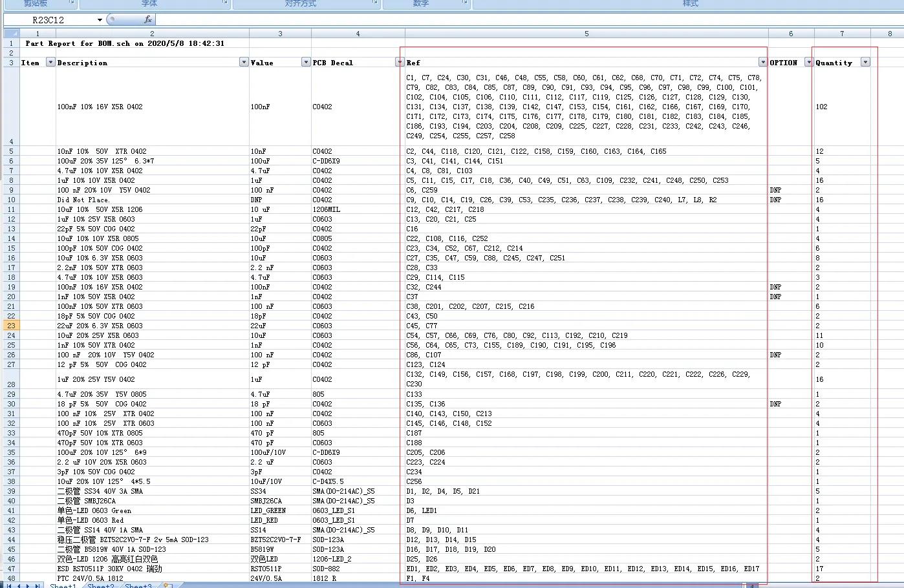
Task: Click the Ref cell 'D12, D13, D14, D15'
Action: pyautogui.click(x=587, y=540)
